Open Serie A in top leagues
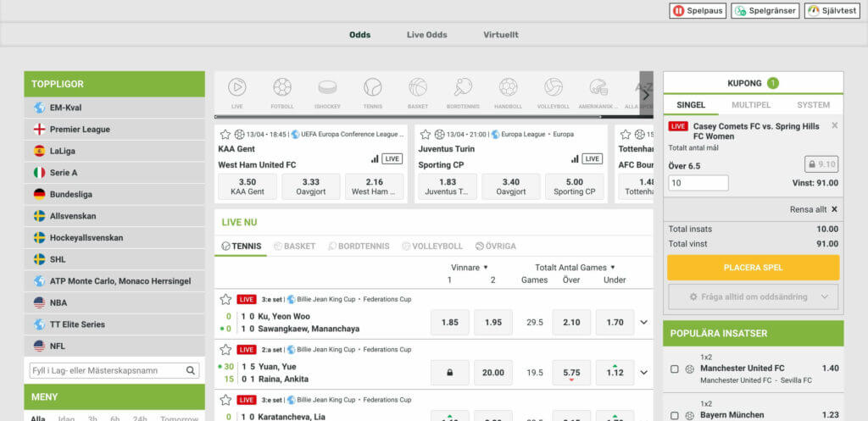The image size is (868, 421). (x=114, y=173)
